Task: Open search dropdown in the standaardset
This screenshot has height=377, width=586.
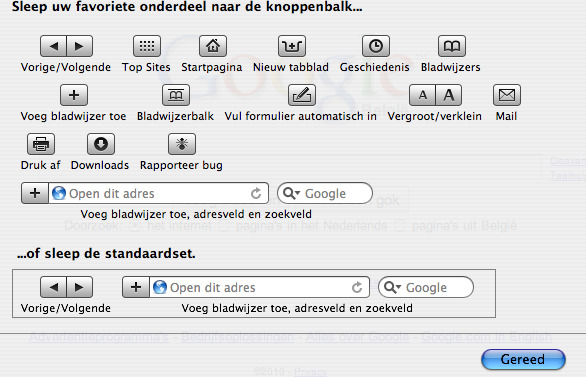Action: coord(392,287)
